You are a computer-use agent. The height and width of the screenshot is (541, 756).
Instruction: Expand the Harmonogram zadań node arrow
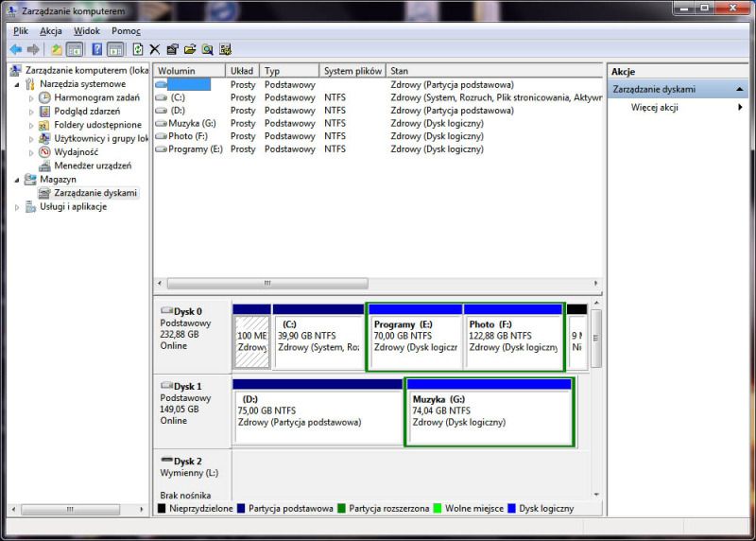click(31, 98)
